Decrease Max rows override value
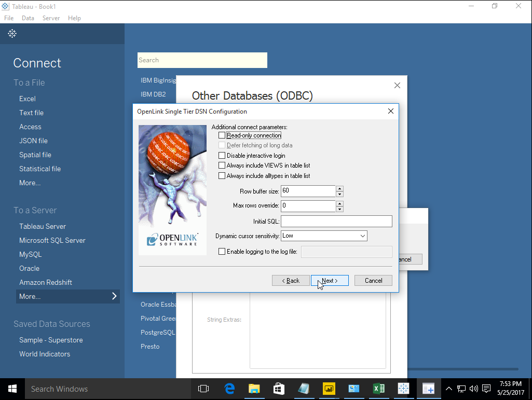The image size is (532, 400). click(339, 209)
